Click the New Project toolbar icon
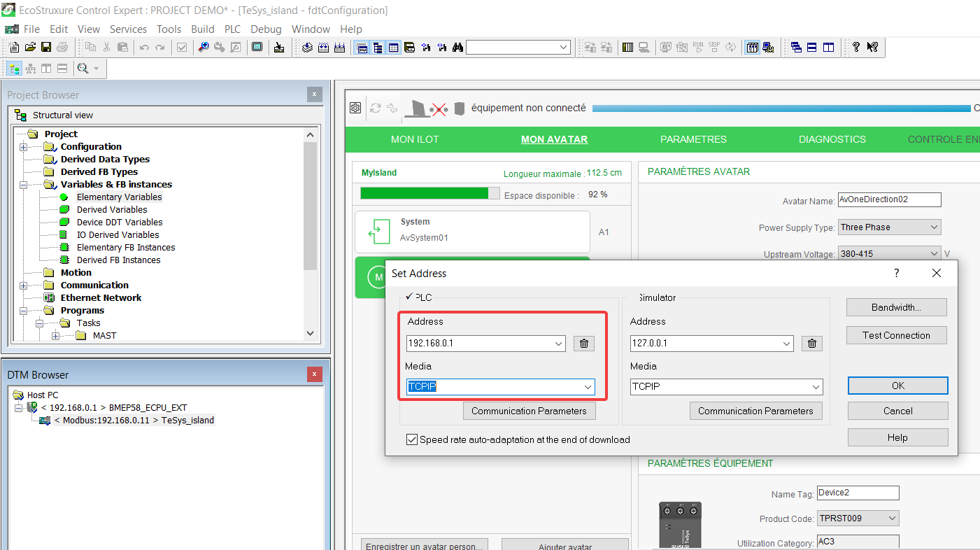 [14, 48]
